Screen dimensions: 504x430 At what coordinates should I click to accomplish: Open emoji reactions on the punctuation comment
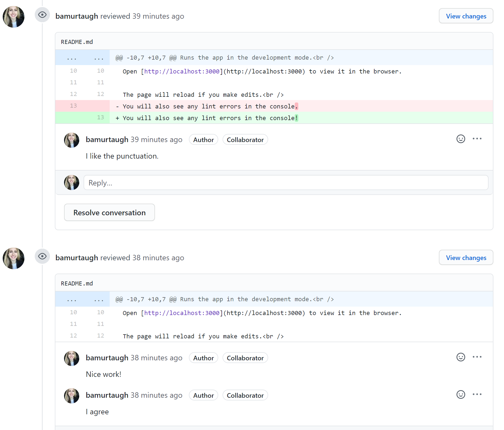click(x=461, y=139)
